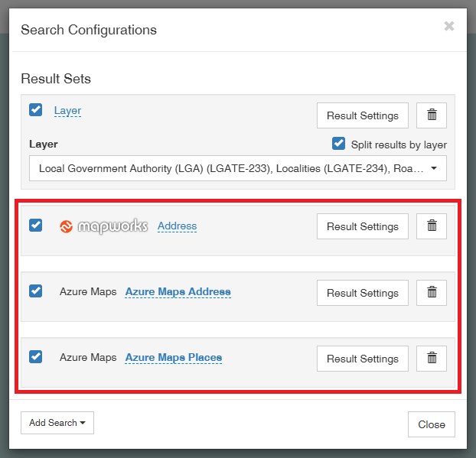Click Azure Maps provider text beside Address
This screenshot has height=458, width=476.
pyautogui.click(x=88, y=291)
